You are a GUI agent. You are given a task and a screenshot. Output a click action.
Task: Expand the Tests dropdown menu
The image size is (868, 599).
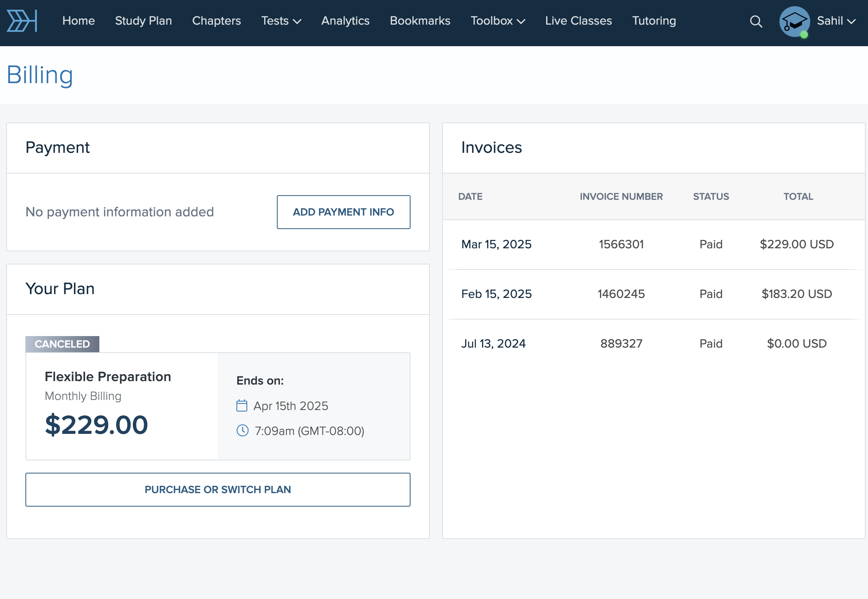coord(281,21)
